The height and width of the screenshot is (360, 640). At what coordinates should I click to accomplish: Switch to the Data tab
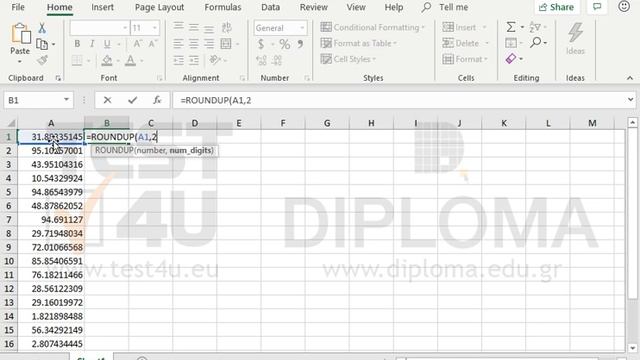click(x=271, y=7)
